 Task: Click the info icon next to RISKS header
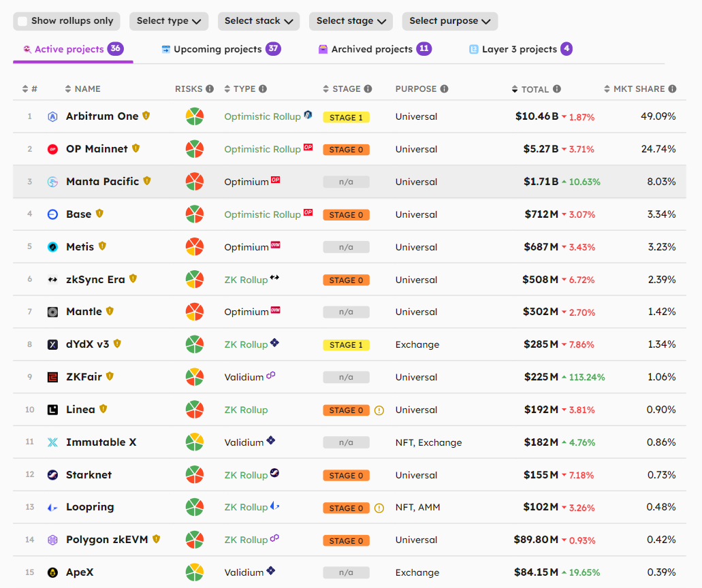tap(210, 89)
